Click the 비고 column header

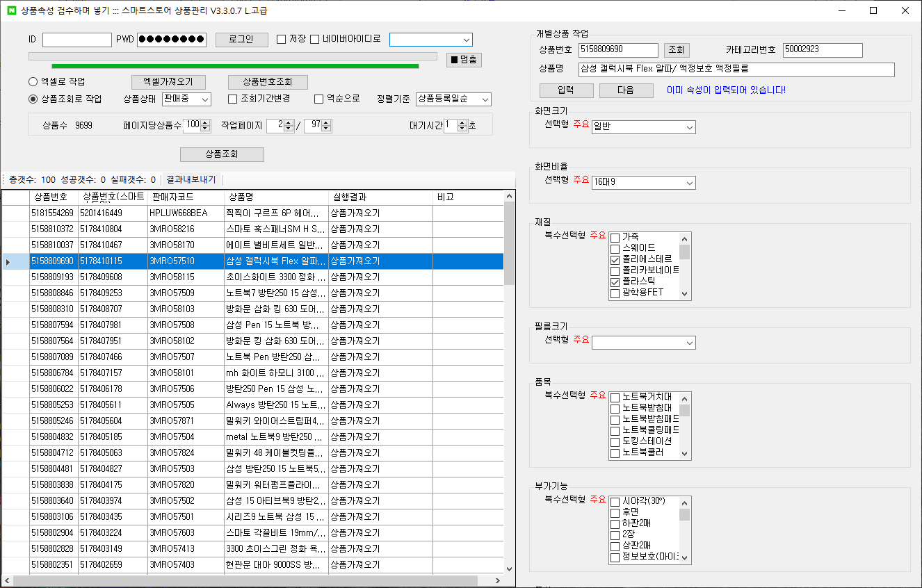click(x=468, y=197)
